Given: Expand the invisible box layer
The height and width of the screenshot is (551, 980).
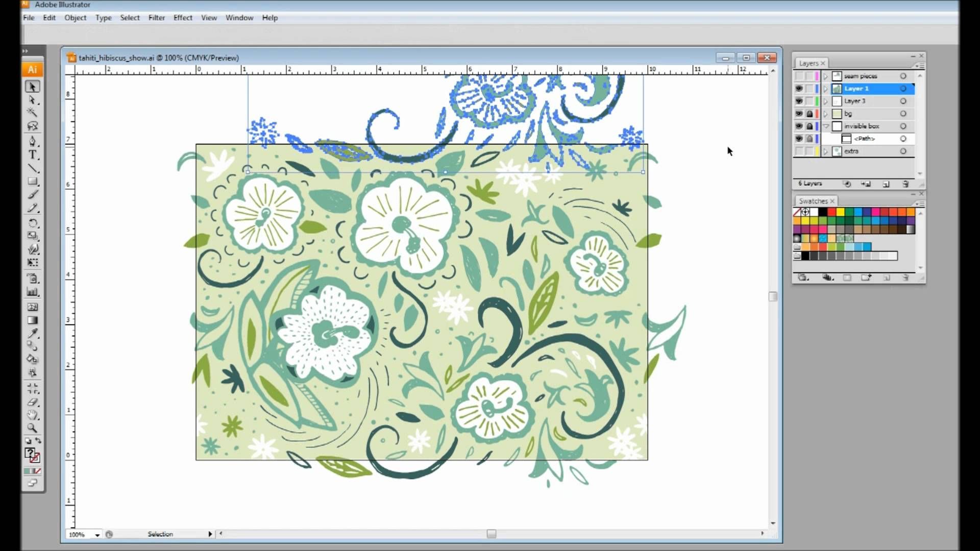Looking at the screenshot, I should (x=826, y=126).
